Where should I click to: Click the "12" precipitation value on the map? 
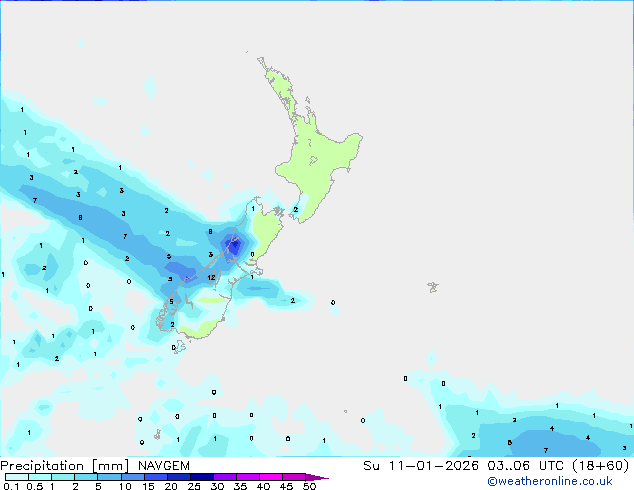pyautogui.click(x=211, y=277)
